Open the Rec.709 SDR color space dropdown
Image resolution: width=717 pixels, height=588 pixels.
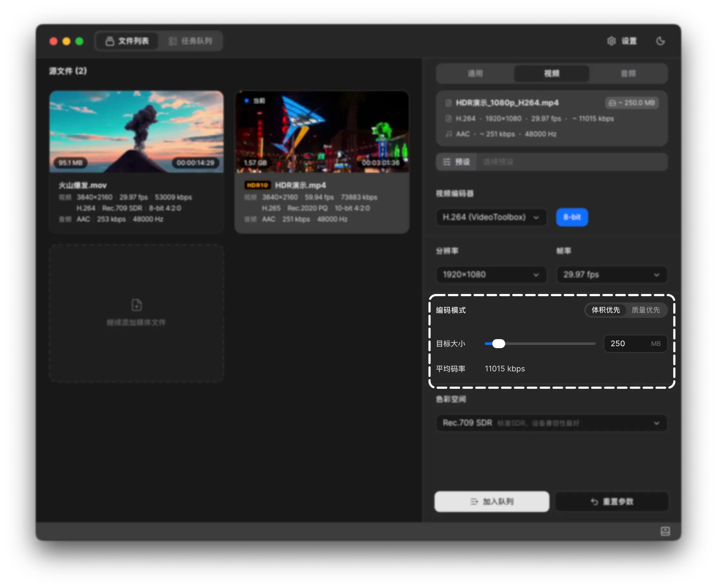click(551, 423)
